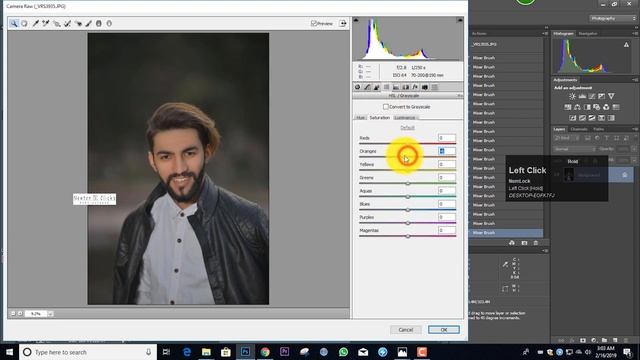Switch to the Channels tab
Screen dimensions: 640x360
[579, 129]
